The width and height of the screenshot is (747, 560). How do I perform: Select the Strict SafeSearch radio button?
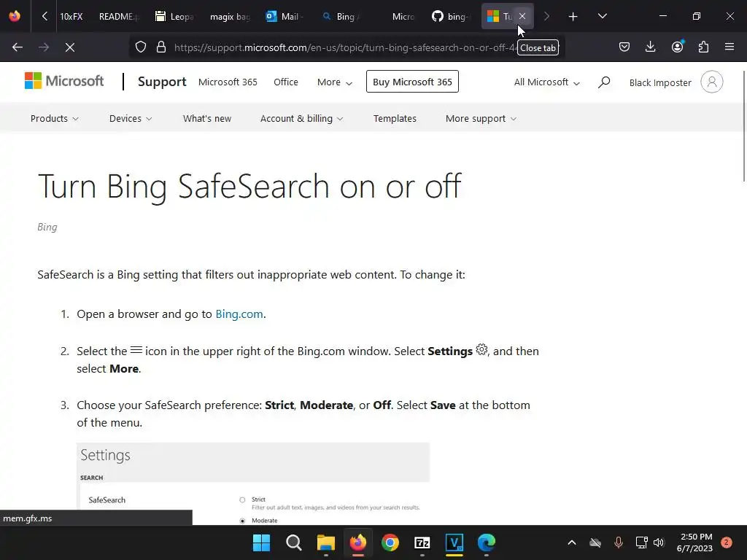(242, 499)
